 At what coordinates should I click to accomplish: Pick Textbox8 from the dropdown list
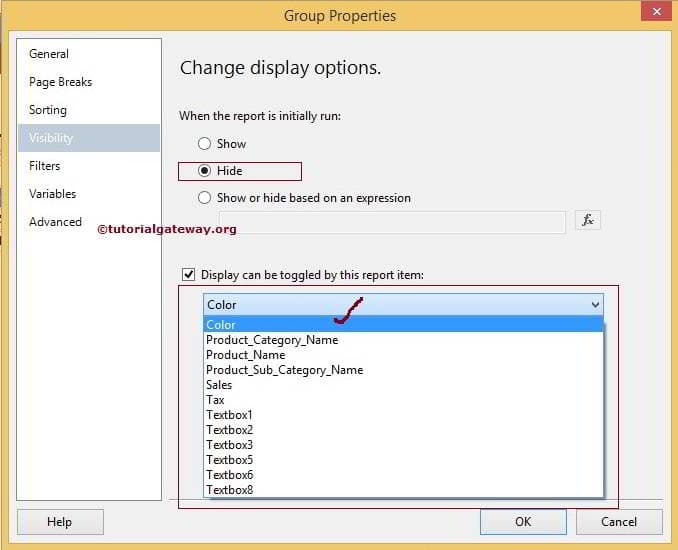coord(403,490)
